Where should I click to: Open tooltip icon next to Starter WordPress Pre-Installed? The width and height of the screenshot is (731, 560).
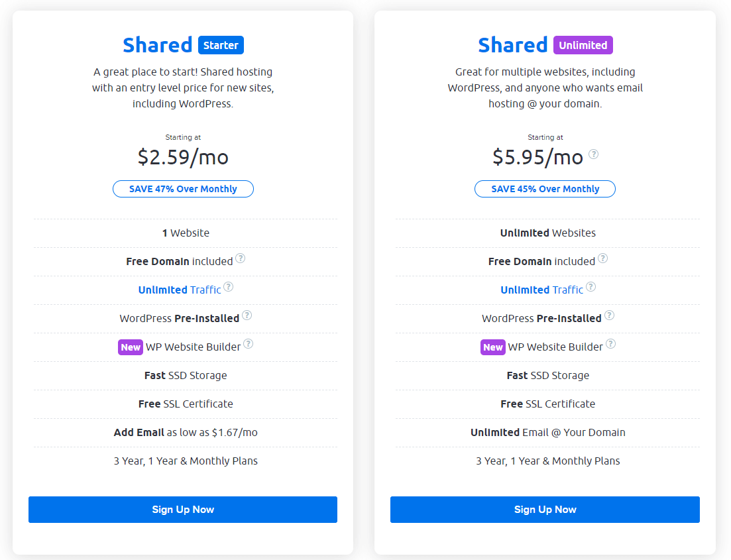(x=247, y=315)
